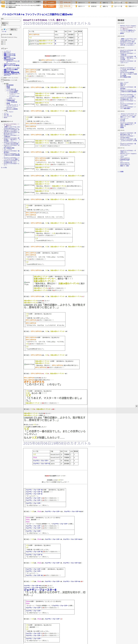Open the 代理編集依頼板 link
This screenshot has width=138, height=644.
[11, 100]
